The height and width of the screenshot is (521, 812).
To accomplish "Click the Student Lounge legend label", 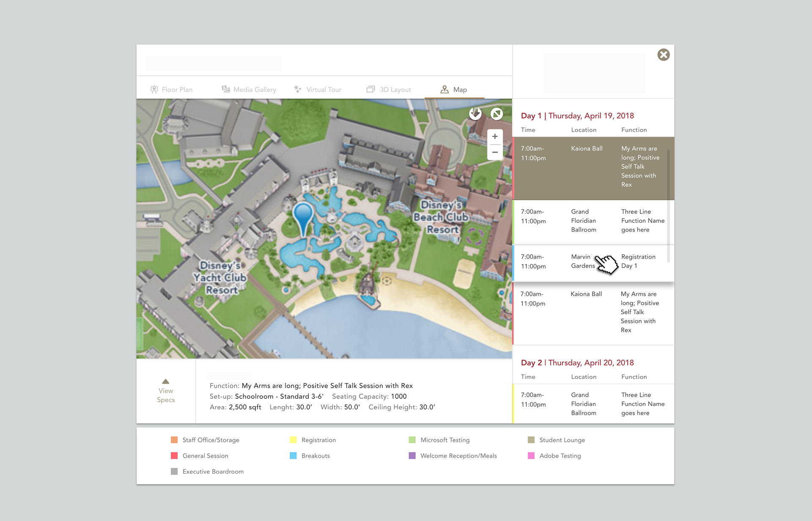I will click(562, 440).
